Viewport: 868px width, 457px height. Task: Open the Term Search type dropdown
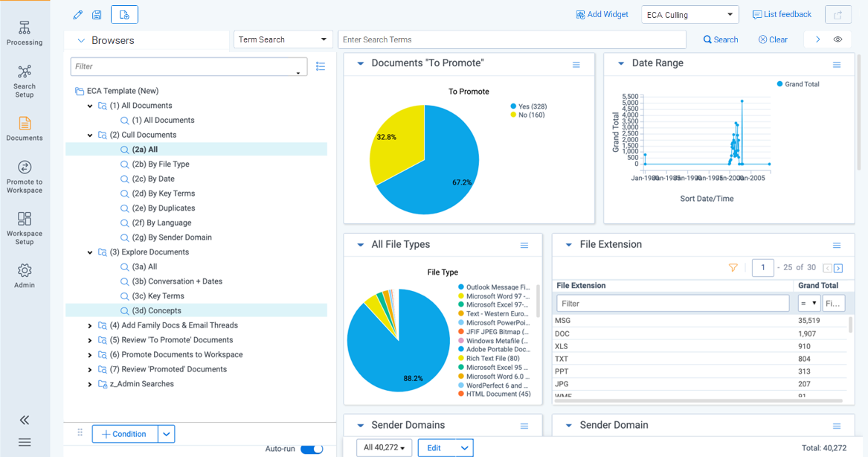click(x=283, y=39)
